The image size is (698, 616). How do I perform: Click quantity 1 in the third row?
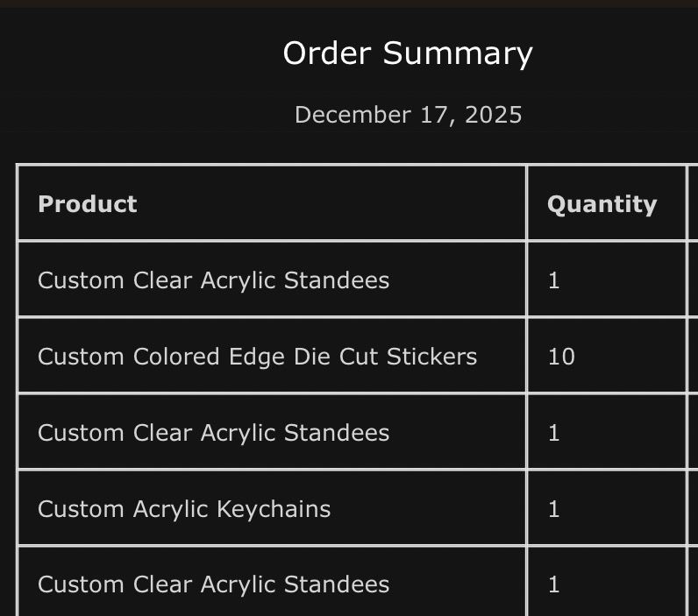[553, 433]
